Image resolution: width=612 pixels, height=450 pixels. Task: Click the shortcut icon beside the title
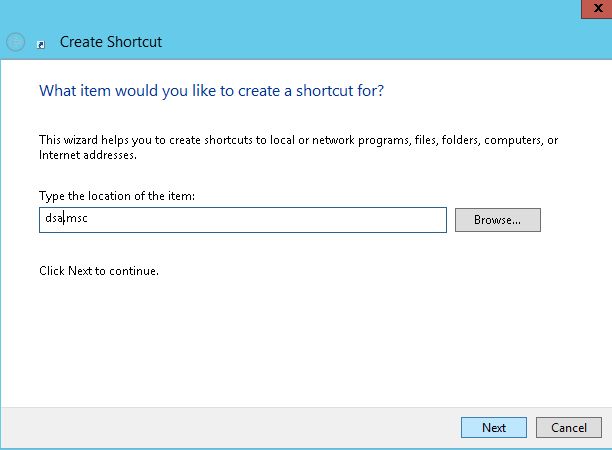coord(40,44)
